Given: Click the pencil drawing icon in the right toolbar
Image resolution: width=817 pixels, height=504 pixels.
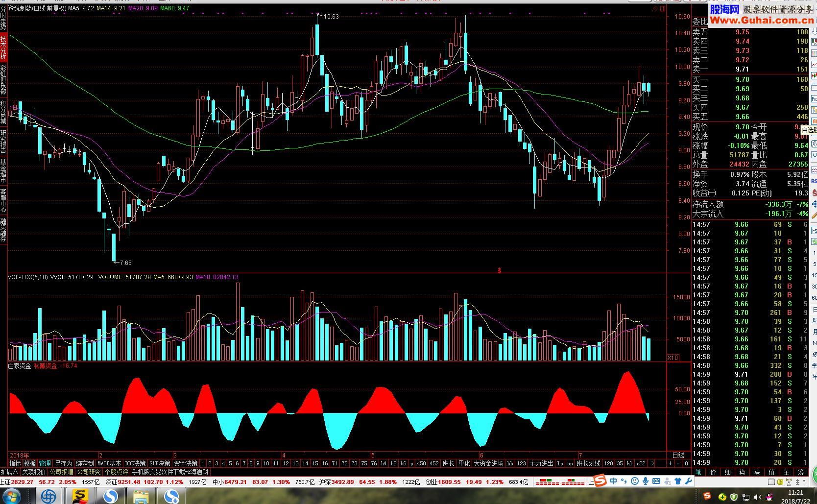Looking at the screenshot, I should pyautogui.click(x=814, y=215).
